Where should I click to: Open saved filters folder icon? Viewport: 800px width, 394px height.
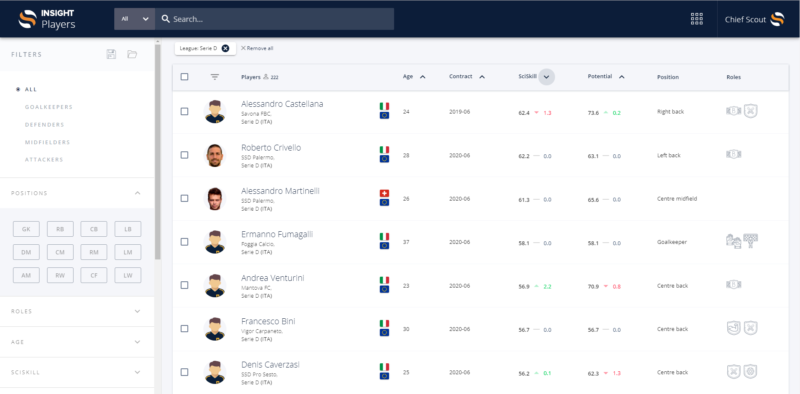[132, 54]
